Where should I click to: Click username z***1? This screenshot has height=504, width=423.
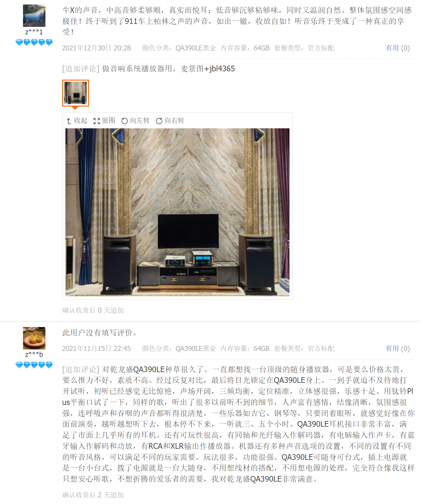pos(34,32)
